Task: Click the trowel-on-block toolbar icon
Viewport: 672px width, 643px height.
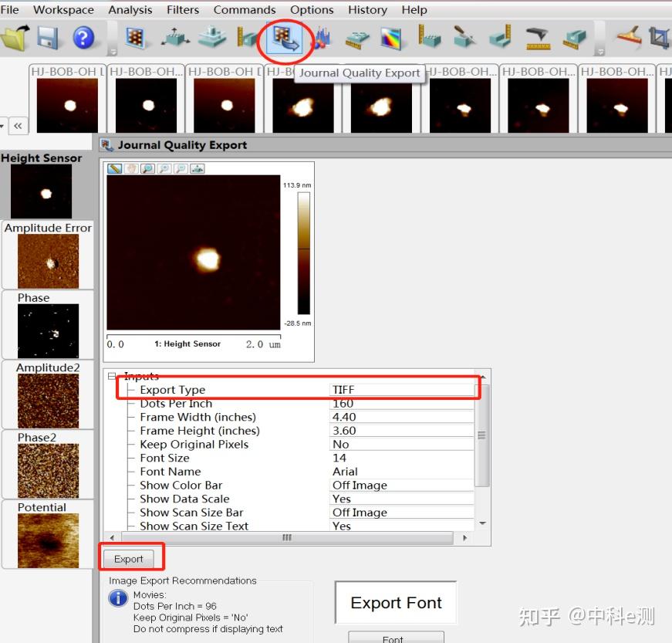Action: click(x=464, y=37)
